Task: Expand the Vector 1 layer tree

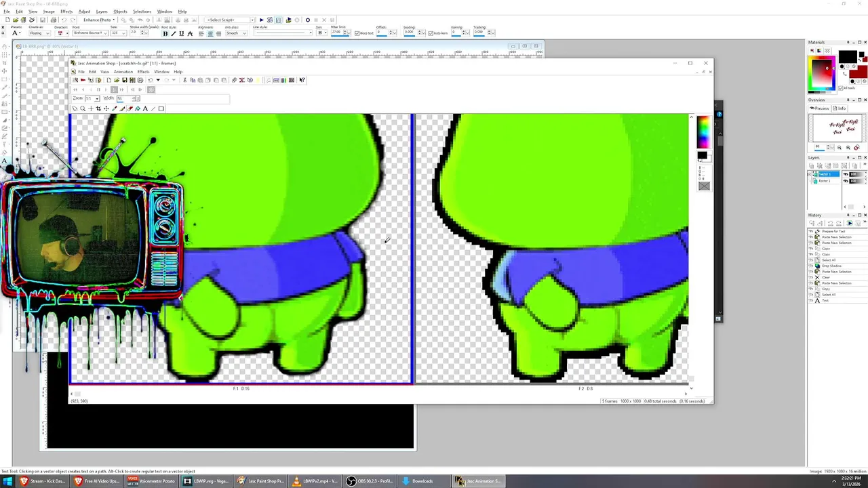Action: coord(808,174)
